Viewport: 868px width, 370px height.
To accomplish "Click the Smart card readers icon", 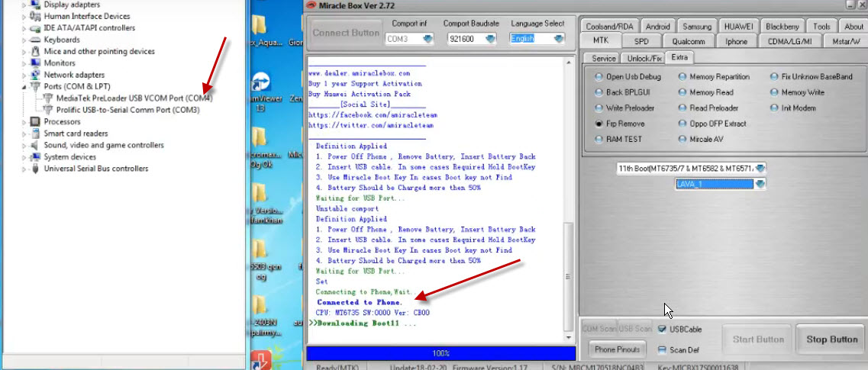I will [35, 134].
